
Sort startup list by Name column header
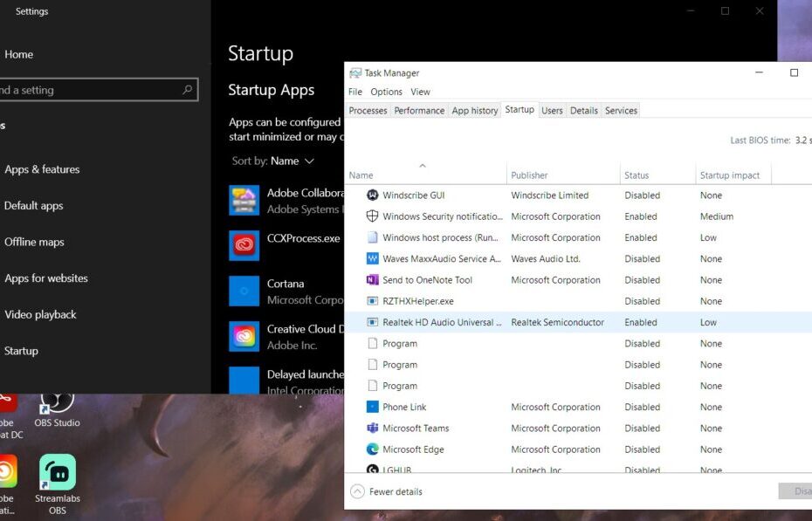click(361, 175)
